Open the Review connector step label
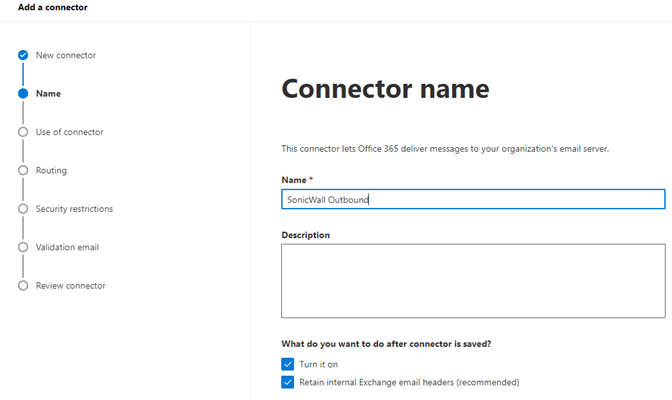Viewport: 672px width, 400px height. point(70,286)
